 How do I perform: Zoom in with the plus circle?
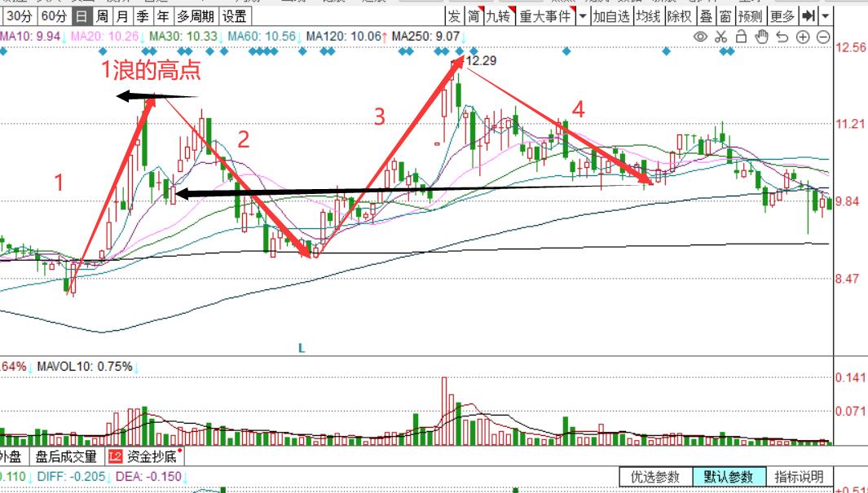(x=803, y=37)
